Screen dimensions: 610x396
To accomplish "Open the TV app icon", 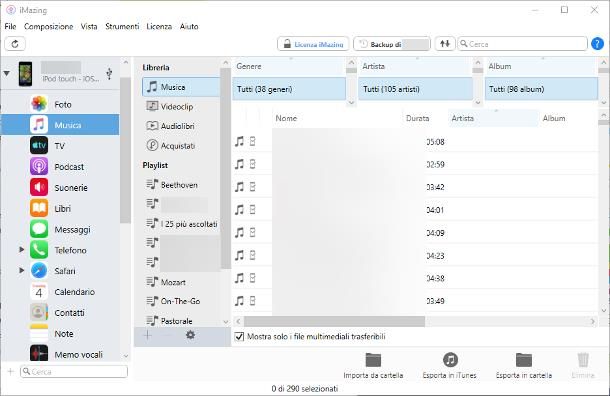I will [39, 145].
